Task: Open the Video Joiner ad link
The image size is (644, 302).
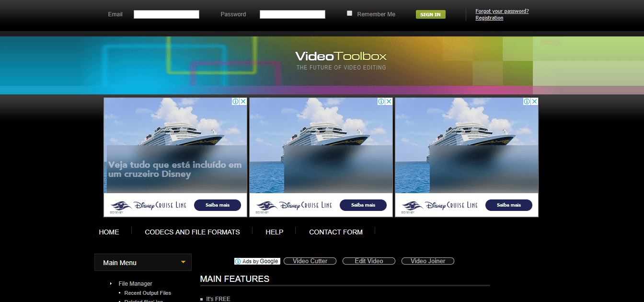Action: coord(428,261)
